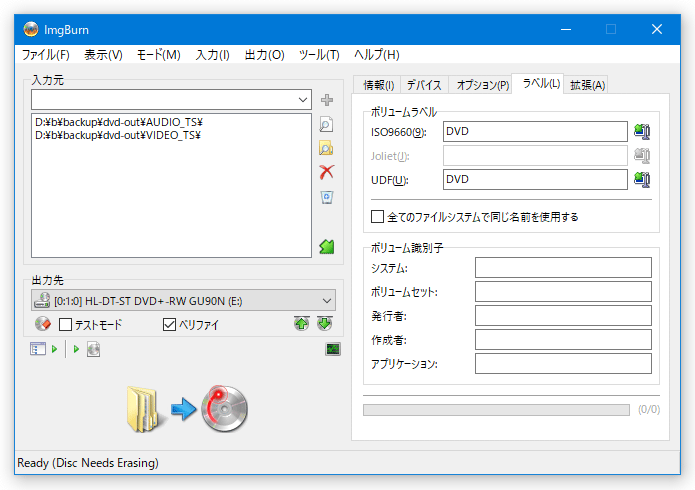Click the Ready (Disc Needs Erasing) status text
This screenshot has height=490, width=695.
click(88, 463)
